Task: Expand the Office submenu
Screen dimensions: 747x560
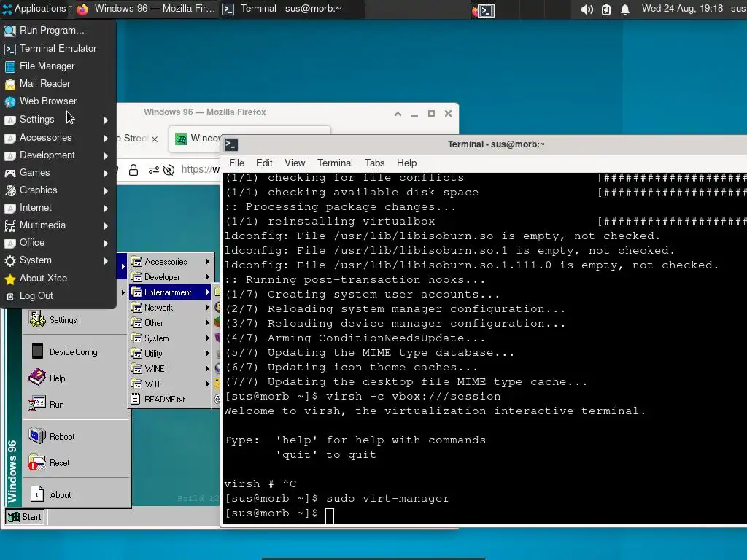Action: (x=58, y=243)
